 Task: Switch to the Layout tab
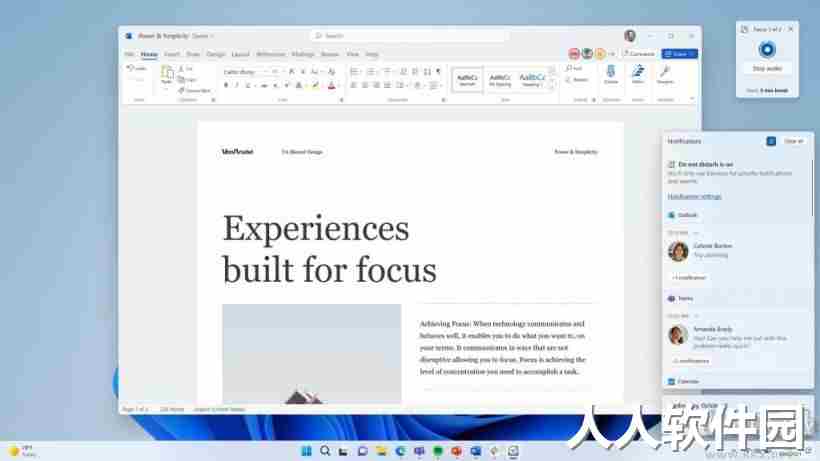pos(241,54)
